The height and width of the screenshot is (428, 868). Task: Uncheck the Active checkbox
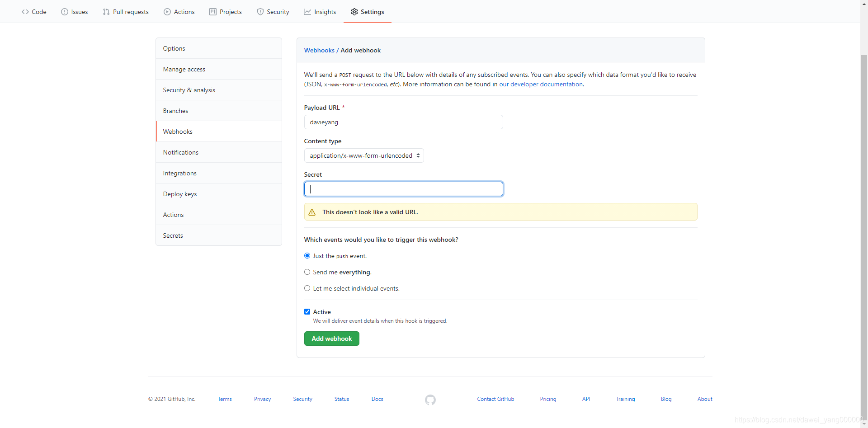pyautogui.click(x=307, y=312)
